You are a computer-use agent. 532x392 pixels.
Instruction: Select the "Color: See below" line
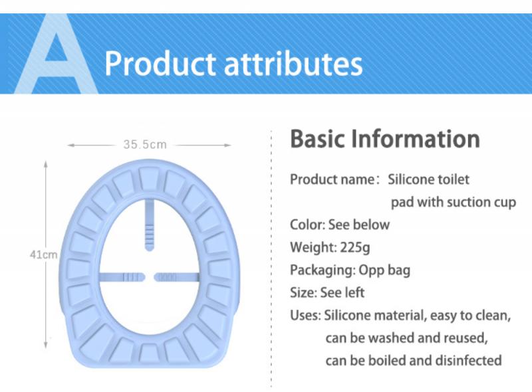(x=340, y=225)
